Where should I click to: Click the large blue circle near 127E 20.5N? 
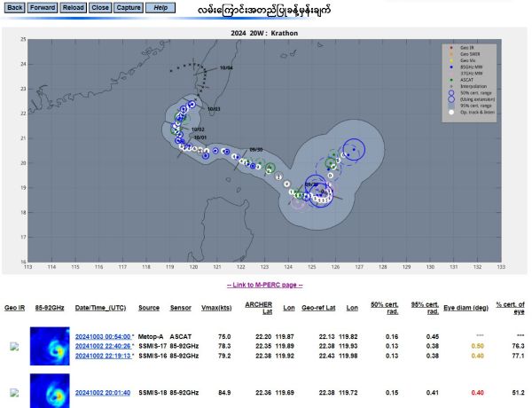(354, 149)
